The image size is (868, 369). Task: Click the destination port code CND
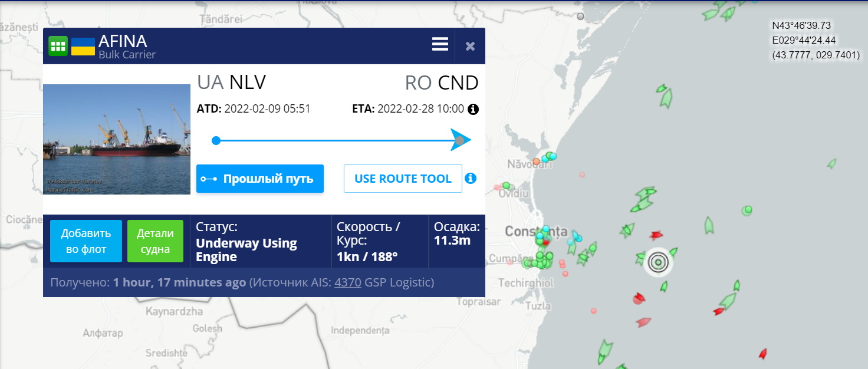[458, 83]
